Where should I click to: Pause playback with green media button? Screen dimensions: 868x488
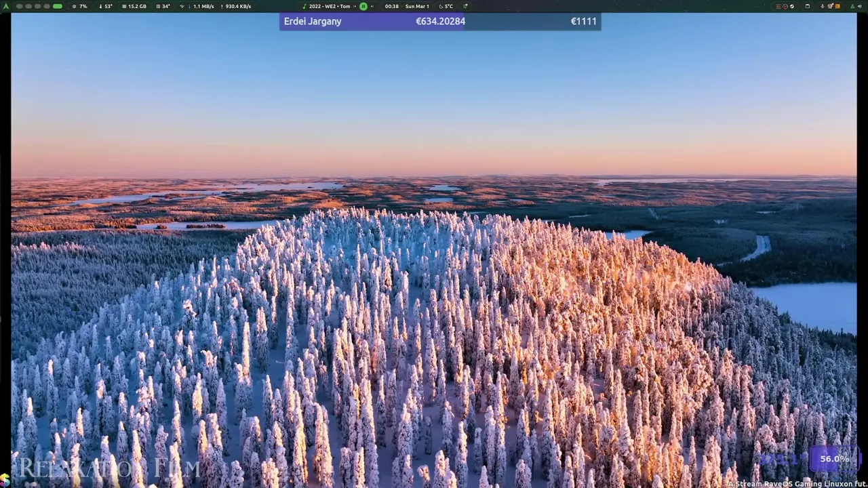click(x=363, y=6)
